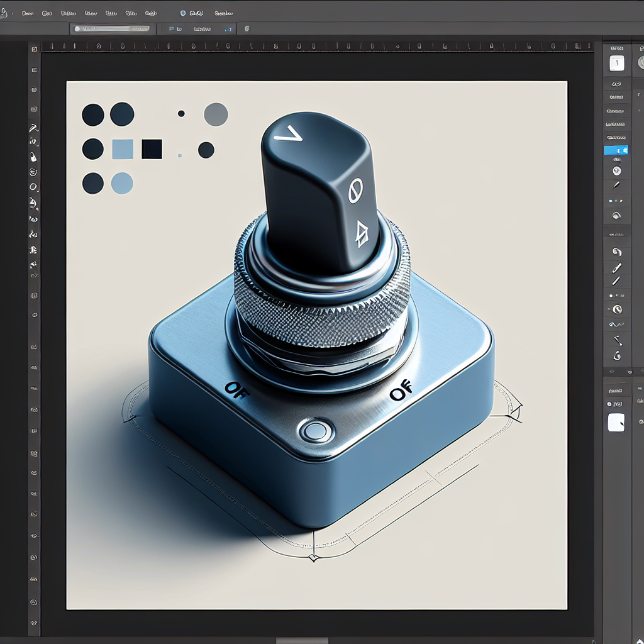Select the curved hook icon in the right panel
This screenshot has height=644, width=644.
[x=616, y=252]
